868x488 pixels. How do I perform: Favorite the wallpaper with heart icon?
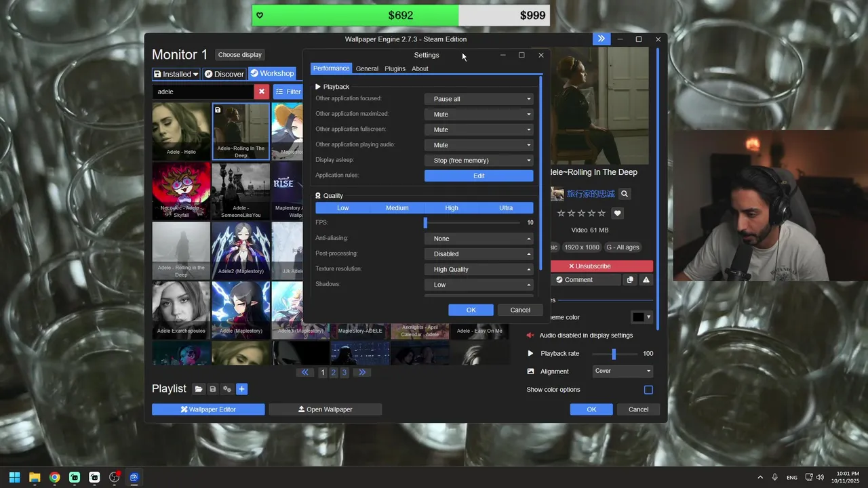(x=617, y=213)
